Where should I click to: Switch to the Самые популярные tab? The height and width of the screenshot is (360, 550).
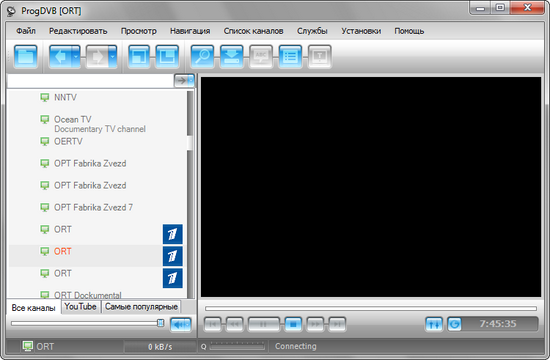(x=141, y=307)
